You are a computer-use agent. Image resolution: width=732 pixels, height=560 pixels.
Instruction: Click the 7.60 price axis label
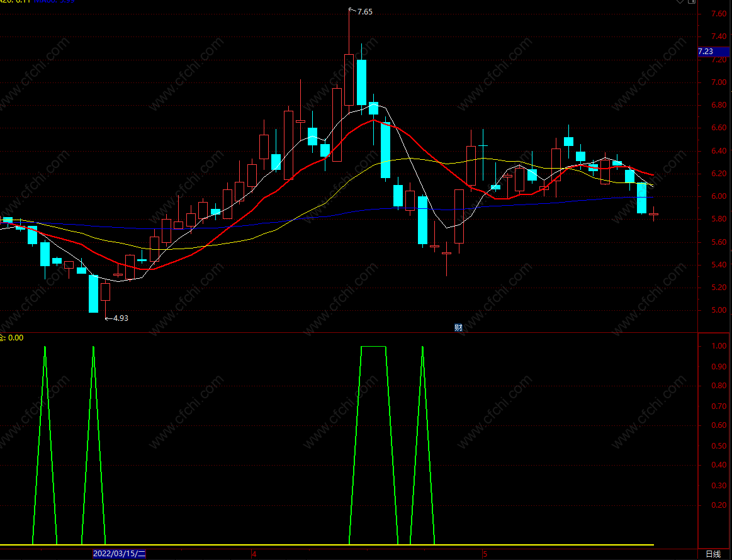(x=719, y=14)
